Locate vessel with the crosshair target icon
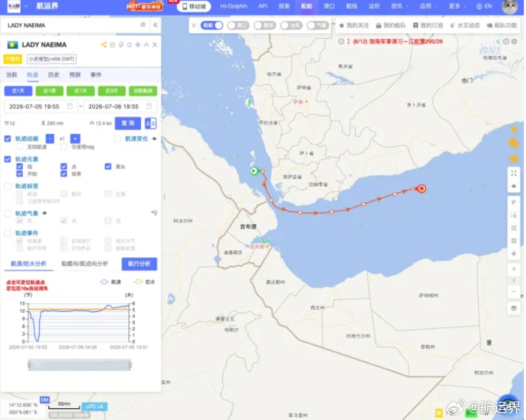The height and width of the screenshot is (420, 526). 138,45
